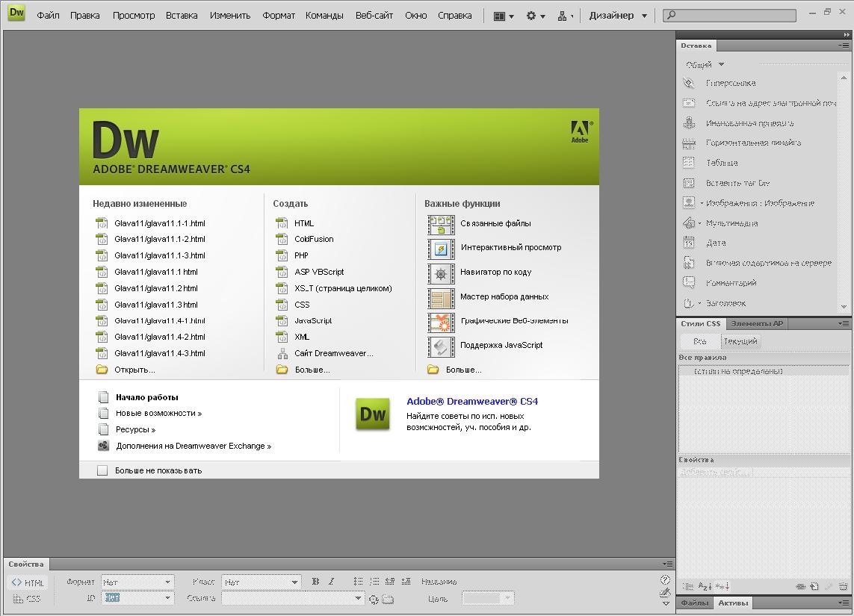Click the Insert panel scroll down arrow
This screenshot has height=616, width=854.
tap(844, 307)
